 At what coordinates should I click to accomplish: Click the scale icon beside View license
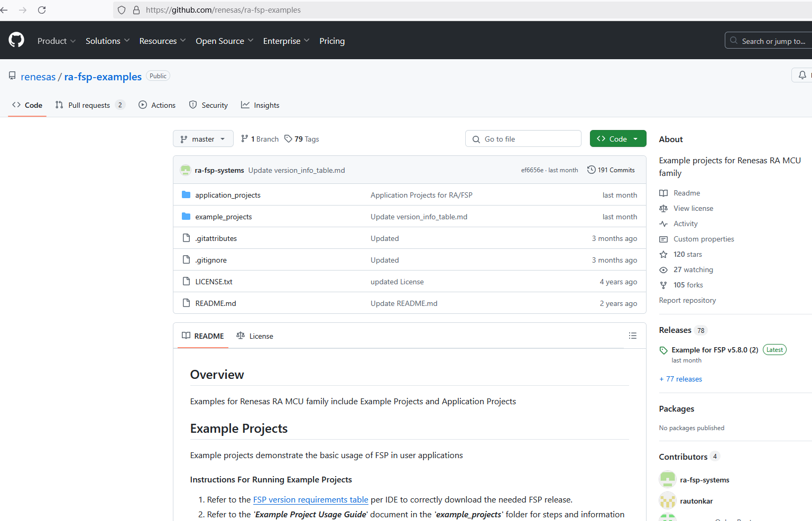pyautogui.click(x=663, y=209)
